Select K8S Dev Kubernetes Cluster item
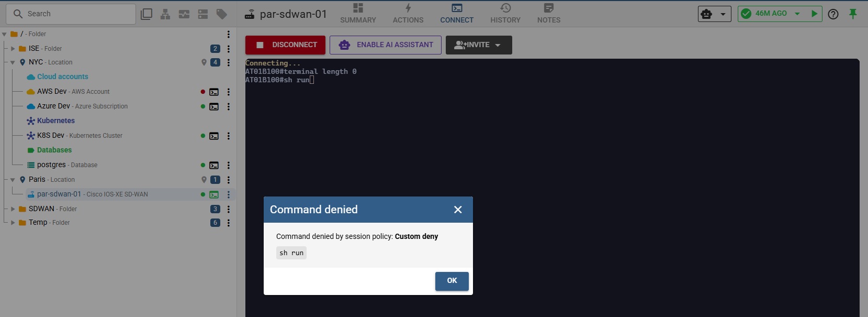The width and height of the screenshot is (868, 317). (x=80, y=136)
